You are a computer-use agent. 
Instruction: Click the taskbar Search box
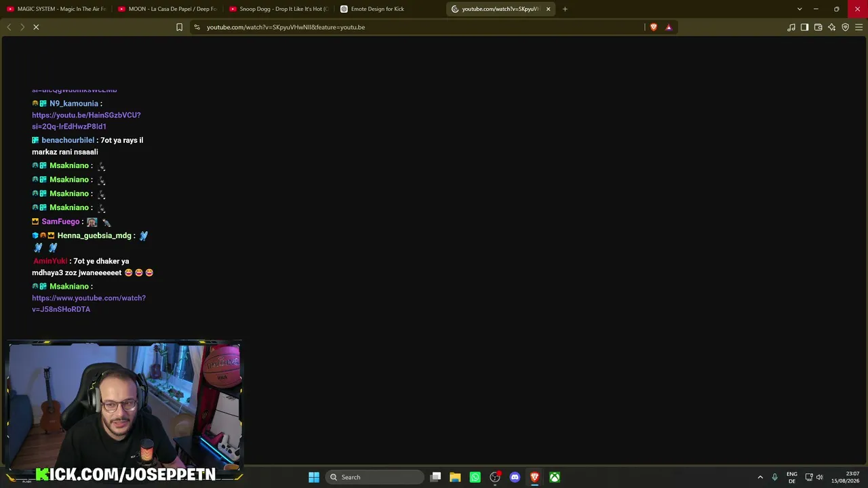click(374, 477)
